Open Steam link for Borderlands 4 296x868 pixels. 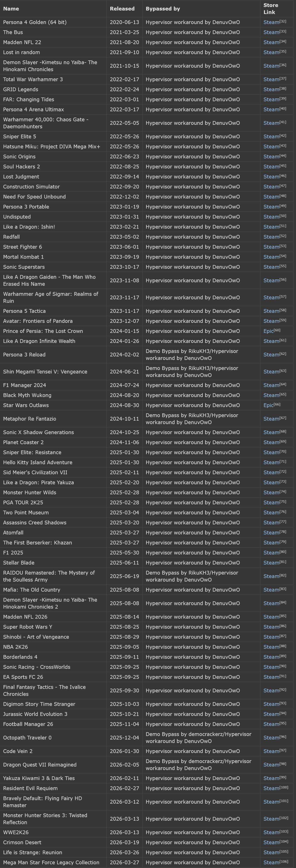[x=271, y=657]
